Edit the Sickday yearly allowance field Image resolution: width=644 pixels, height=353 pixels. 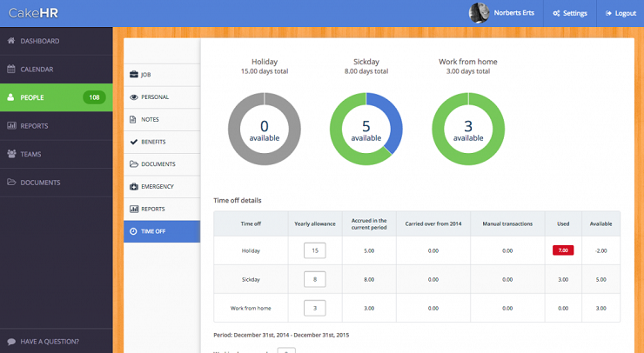click(x=314, y=279)
